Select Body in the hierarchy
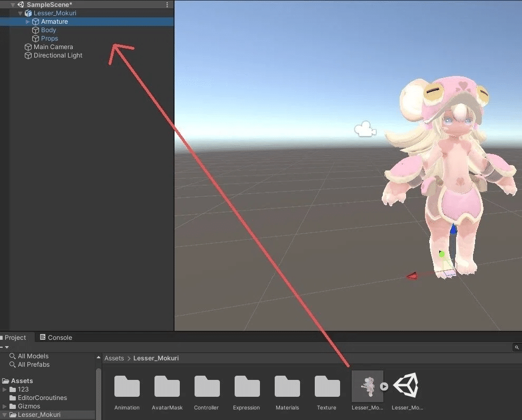Image resolution: width=522 pixels, height=420 pixels. coord(86,30)
